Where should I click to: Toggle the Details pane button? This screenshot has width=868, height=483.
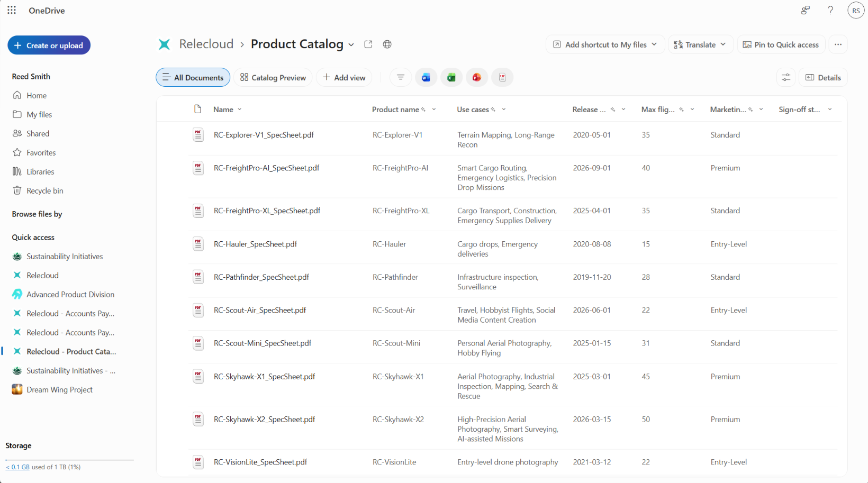[x=823, y=78]
